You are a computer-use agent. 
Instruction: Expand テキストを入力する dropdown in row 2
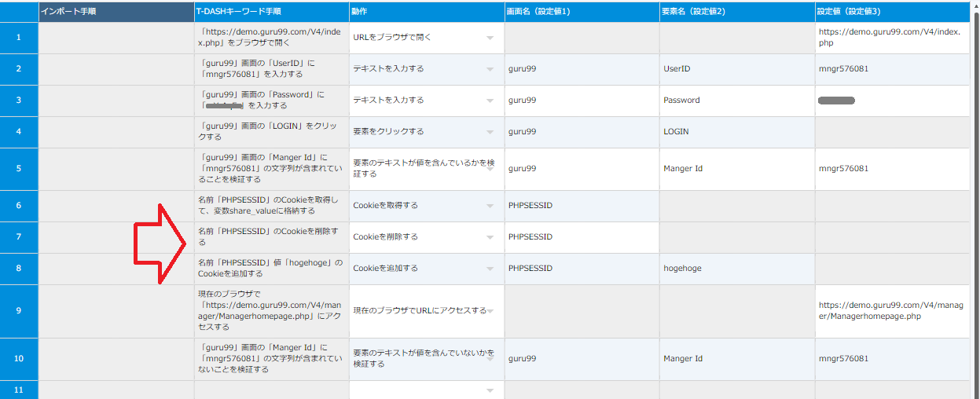coord(490,69)
